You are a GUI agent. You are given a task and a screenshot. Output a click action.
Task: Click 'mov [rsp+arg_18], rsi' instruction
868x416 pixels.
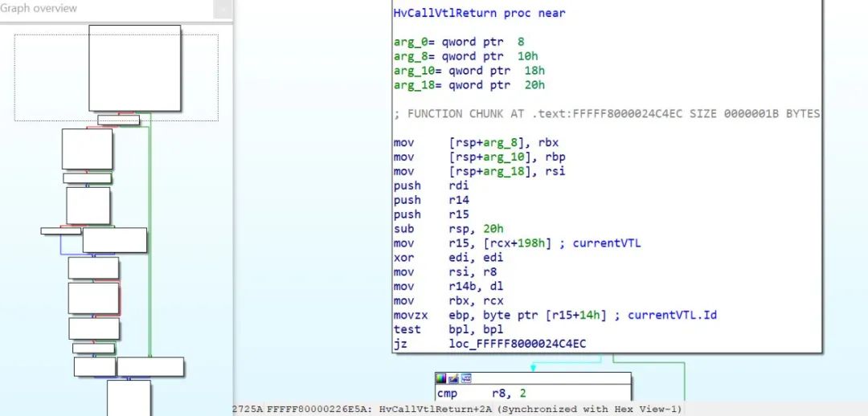coord(479,172)
